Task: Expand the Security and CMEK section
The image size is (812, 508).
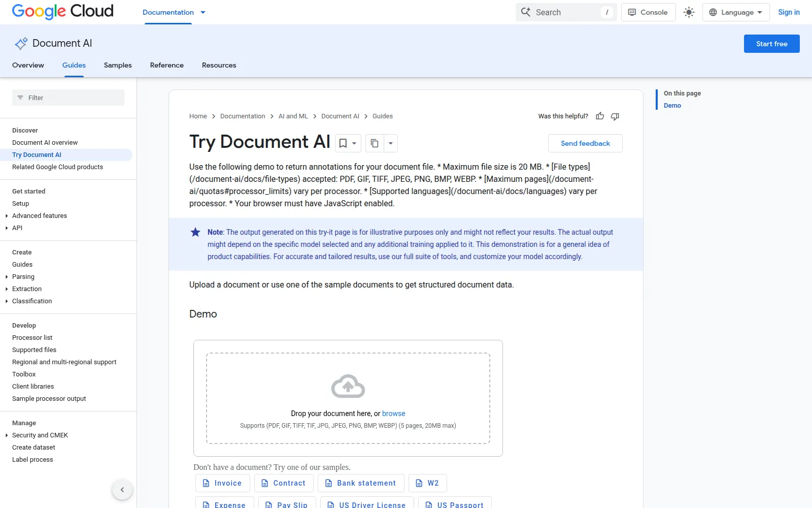Action: (x=7, y=435)
